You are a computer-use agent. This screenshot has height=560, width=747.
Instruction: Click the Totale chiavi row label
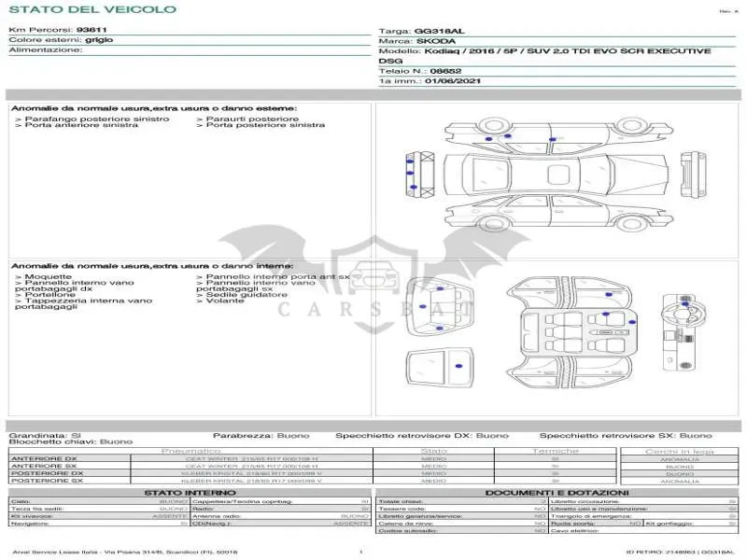(401, 501)
